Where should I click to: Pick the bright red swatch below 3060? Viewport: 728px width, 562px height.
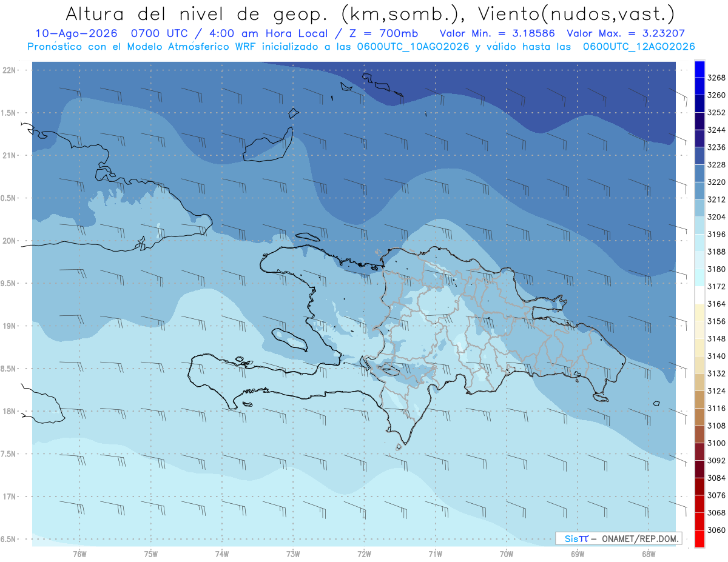[x=699, y=538]
